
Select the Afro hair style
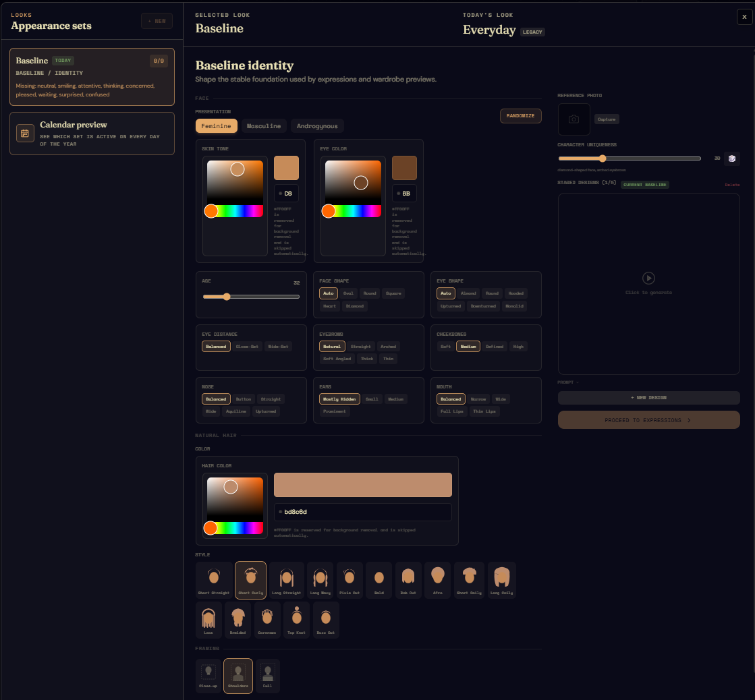438,580
